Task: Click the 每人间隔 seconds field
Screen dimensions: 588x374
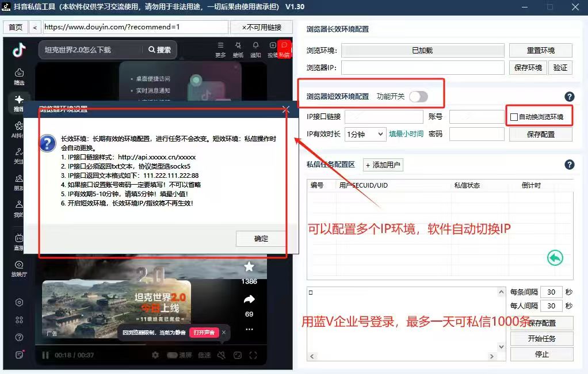Action: 551,306
